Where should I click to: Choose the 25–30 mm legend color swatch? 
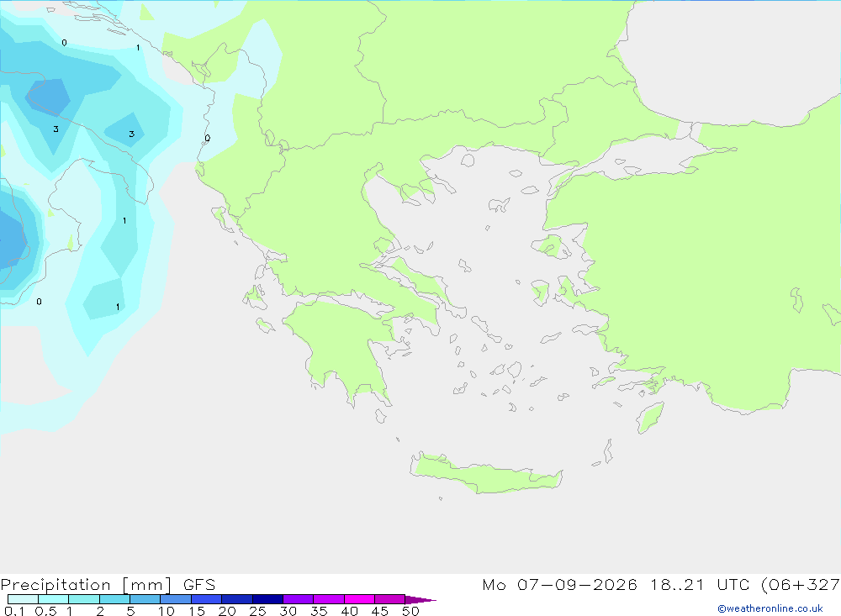tap(267, 599)
